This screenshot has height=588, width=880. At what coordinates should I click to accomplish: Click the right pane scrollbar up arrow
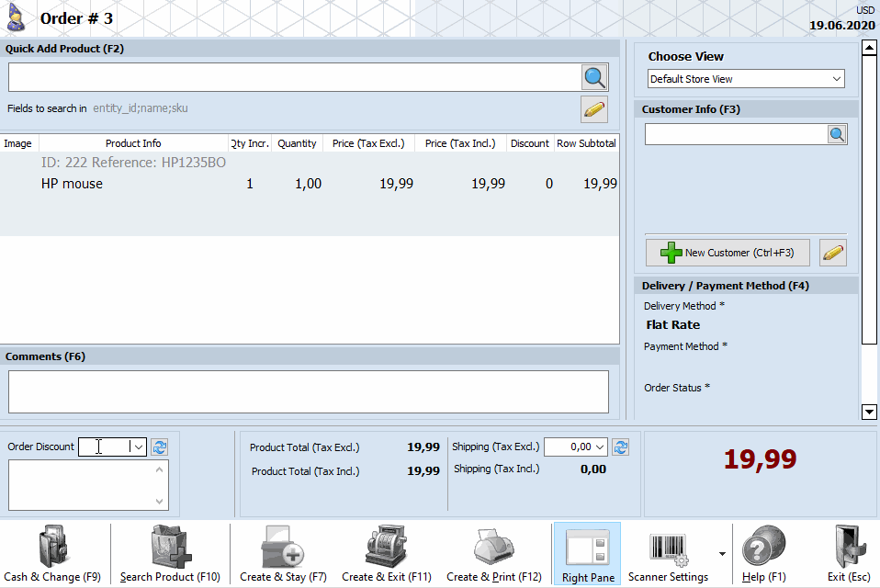tap(869, 48)
